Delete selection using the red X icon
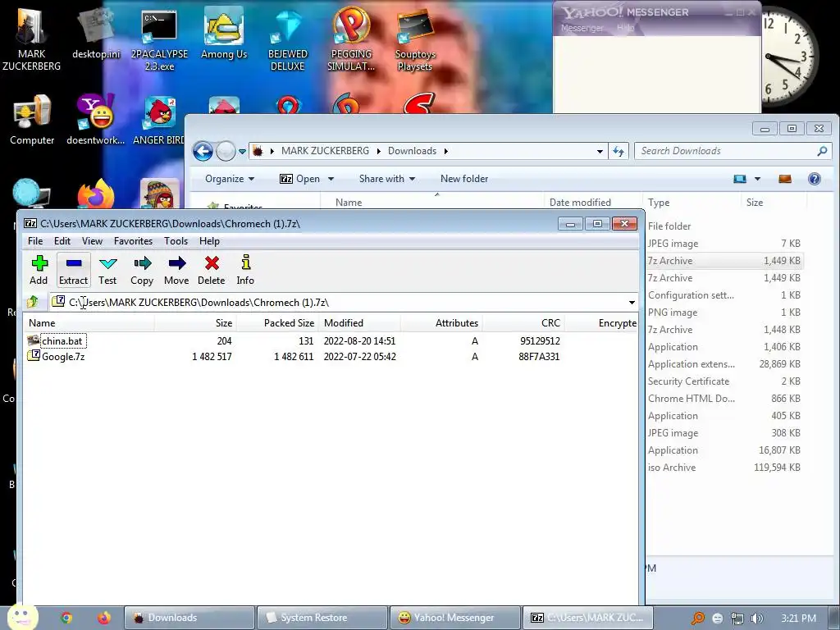Image resolution: width=840 pixels, height=630 pixels. click(x=212, y=269)
